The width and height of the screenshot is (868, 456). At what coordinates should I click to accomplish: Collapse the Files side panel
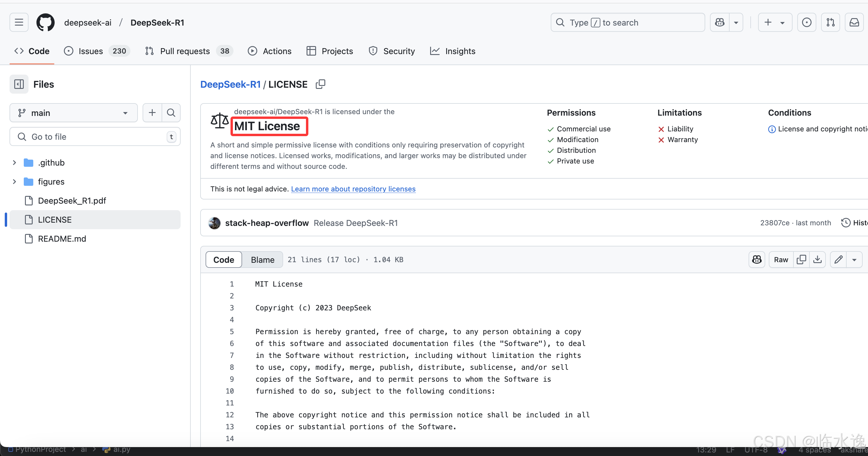(19, 84)
